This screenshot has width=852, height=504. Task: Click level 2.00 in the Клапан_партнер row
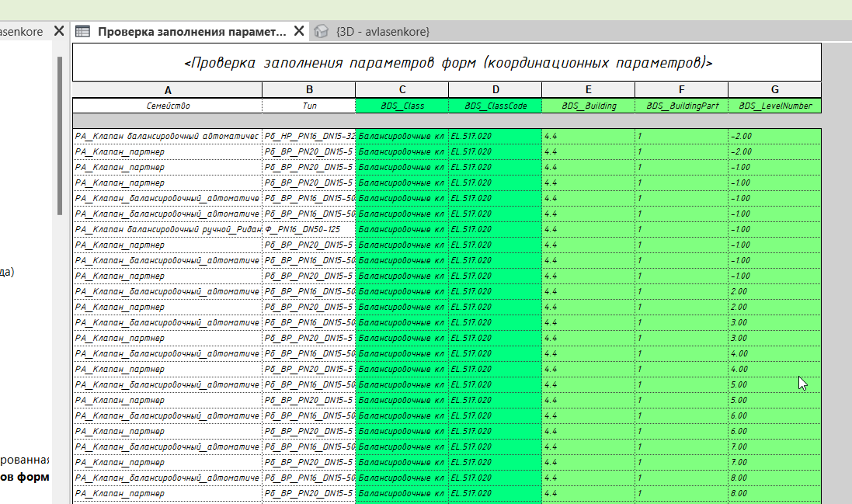click(775, 308)
